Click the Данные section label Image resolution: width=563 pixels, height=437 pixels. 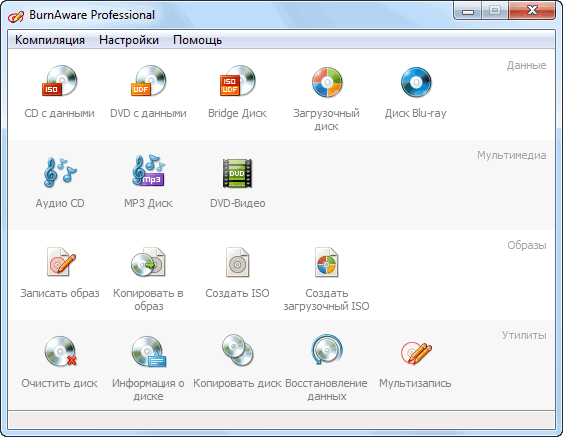pyautogui.click(x=526, y=65)
